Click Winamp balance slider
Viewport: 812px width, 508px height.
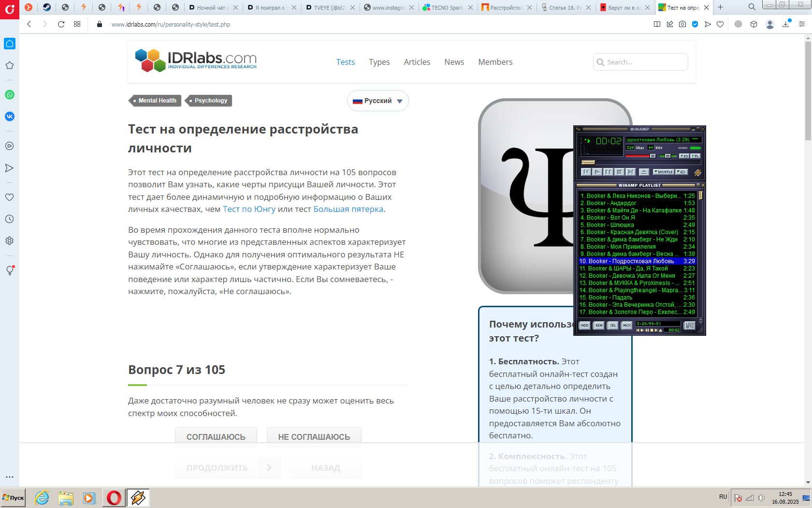[668, 156]
